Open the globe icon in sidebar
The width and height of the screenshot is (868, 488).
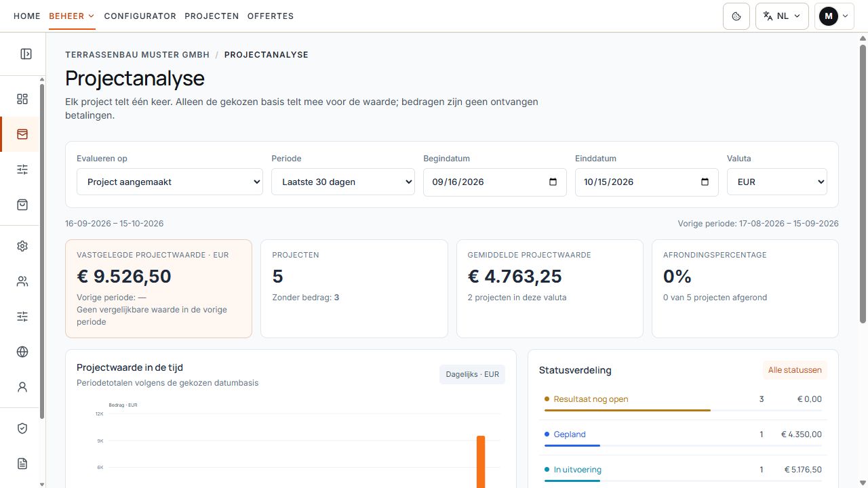tap(22, 352)
